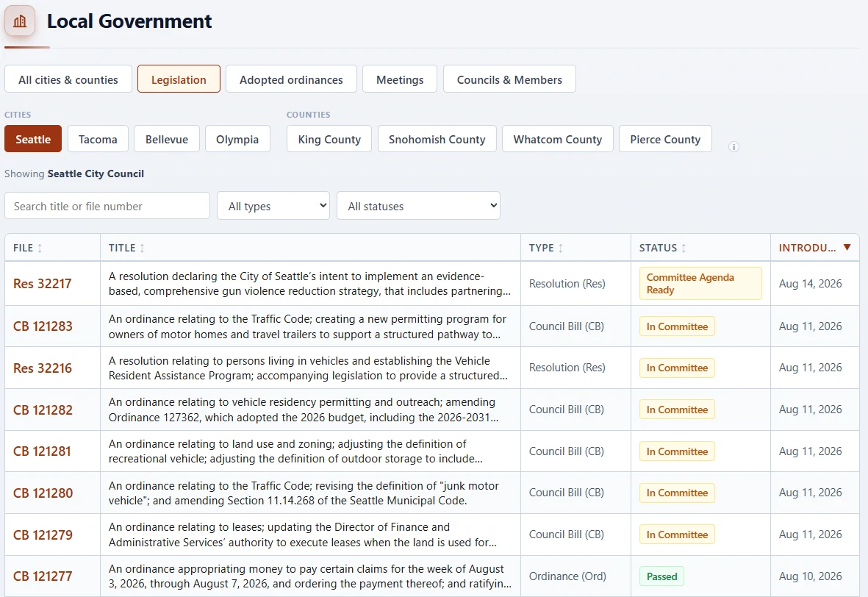Image resolution: width=868 pixels, height=597 pixels.
Task: Select the Legislation tab
Action: (x=179, y=79)
